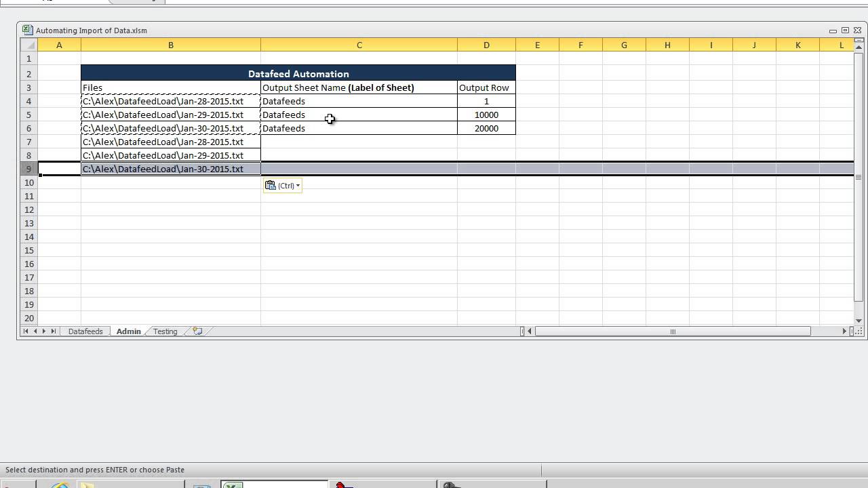Select row 5 Jan-29-2015.txt file path cell
The image size is (868, 488).
tap(170, 115)
